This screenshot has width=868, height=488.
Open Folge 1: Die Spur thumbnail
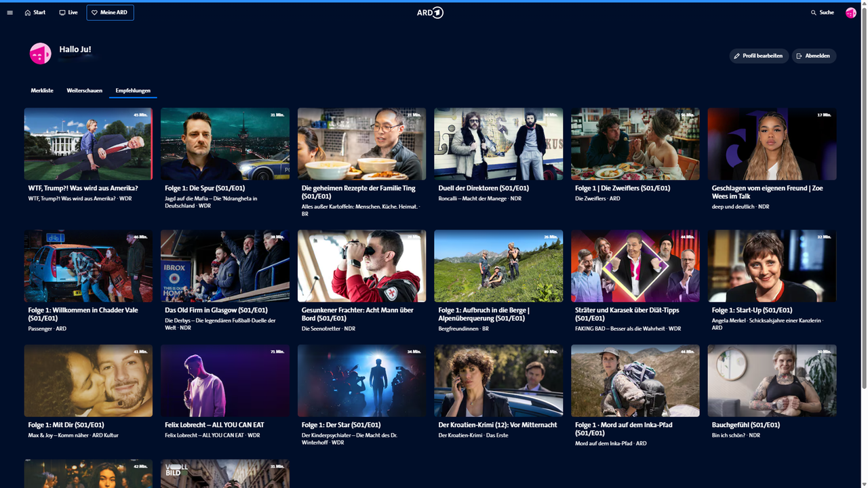225,144
